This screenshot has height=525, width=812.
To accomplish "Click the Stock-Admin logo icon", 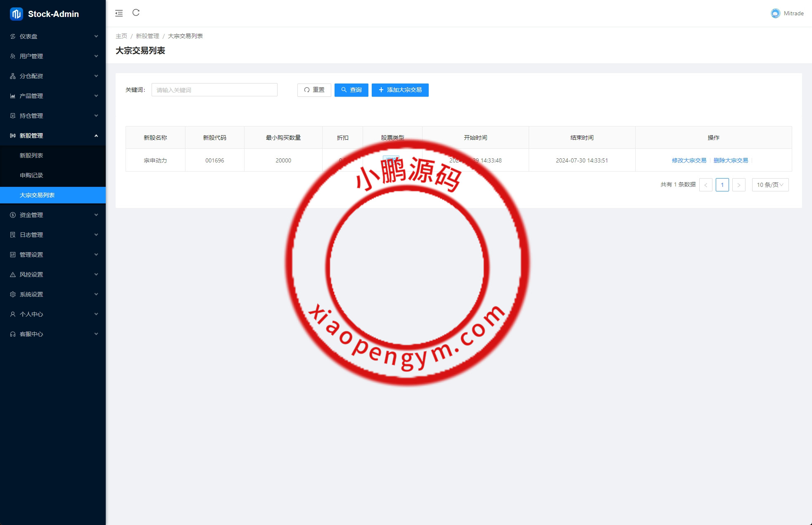I will [16, 14].
